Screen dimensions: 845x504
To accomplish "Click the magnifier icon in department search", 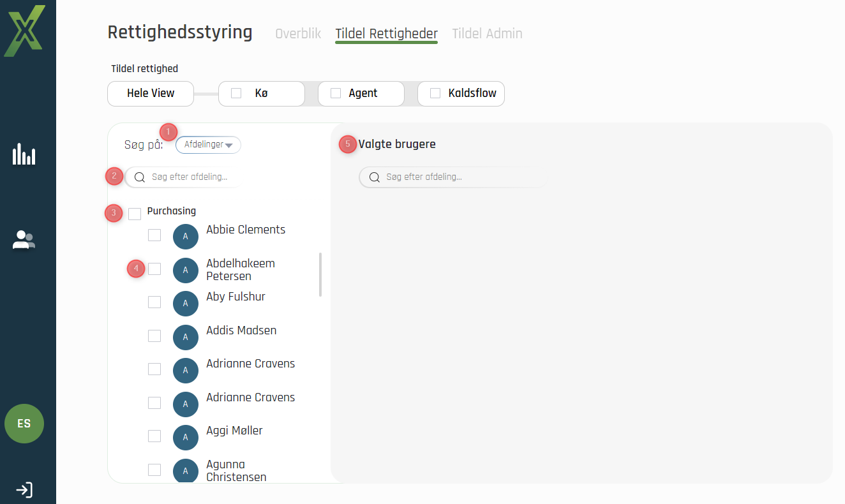I will [140, 177].
